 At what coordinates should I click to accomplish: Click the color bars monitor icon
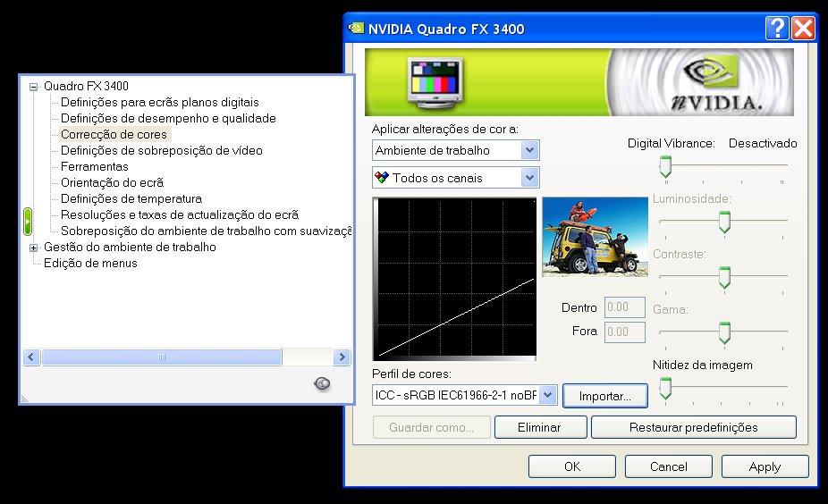[x=435, y=83]
